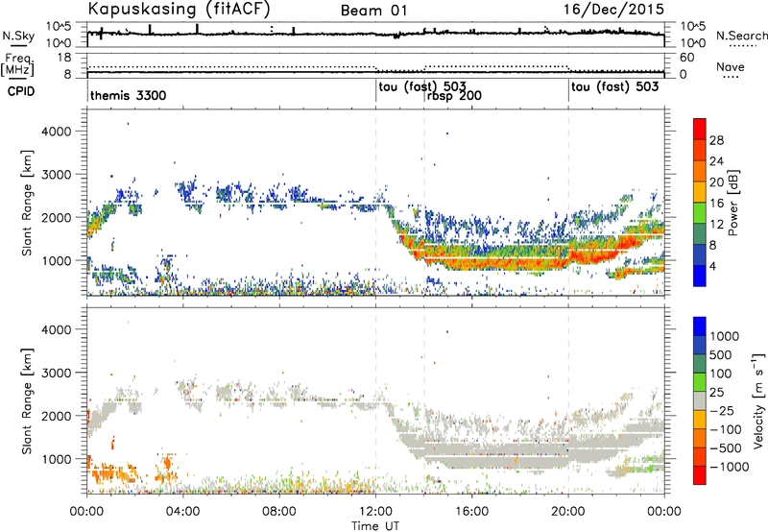This screenshot has width=768, height=532.
Task: Click 'Slant Range [km]' label of velocity panel
Action: click(x=27, y=401)
